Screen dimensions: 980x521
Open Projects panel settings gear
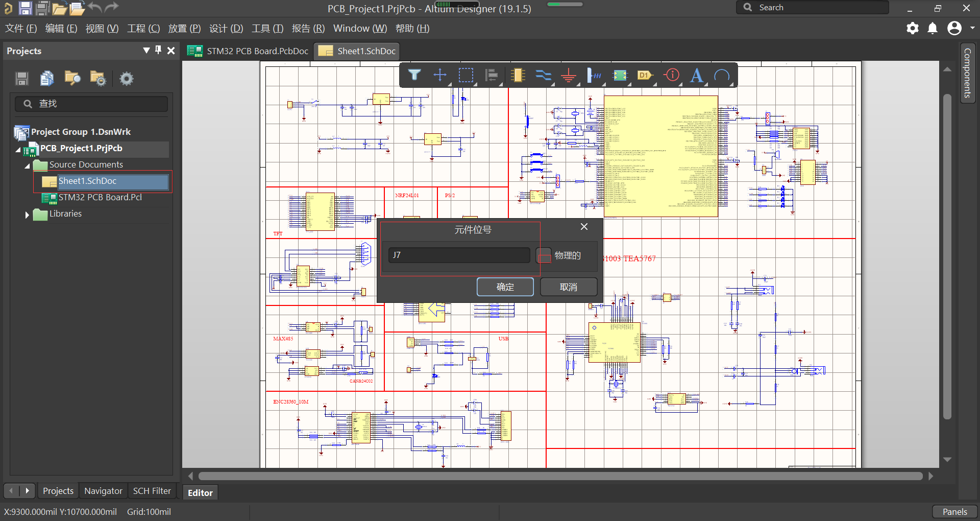(127, 78)
